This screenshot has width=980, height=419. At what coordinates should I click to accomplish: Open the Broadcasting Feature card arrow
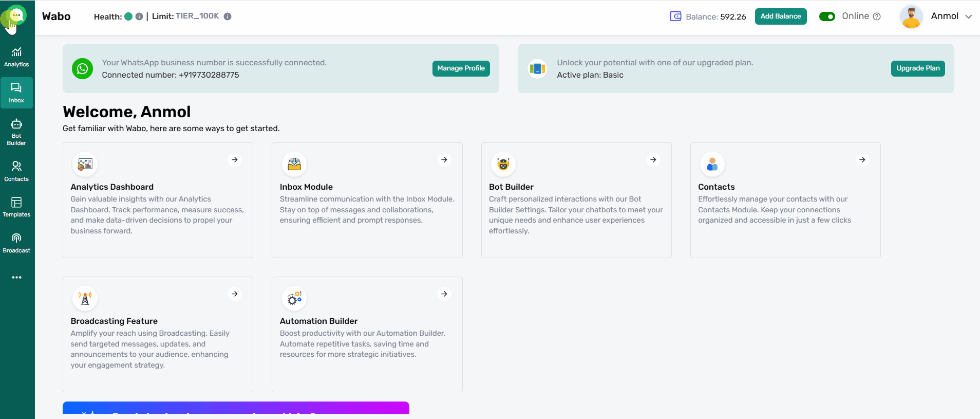point(235,294)
